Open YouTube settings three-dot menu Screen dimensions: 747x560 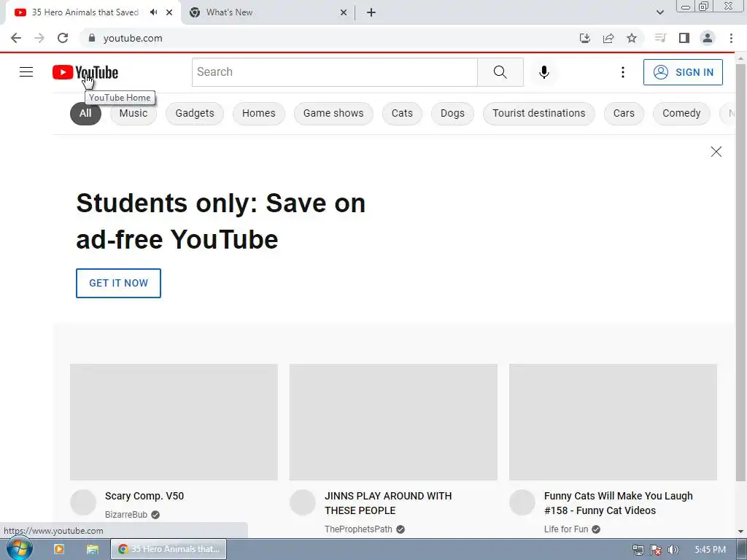coord(623,72)
